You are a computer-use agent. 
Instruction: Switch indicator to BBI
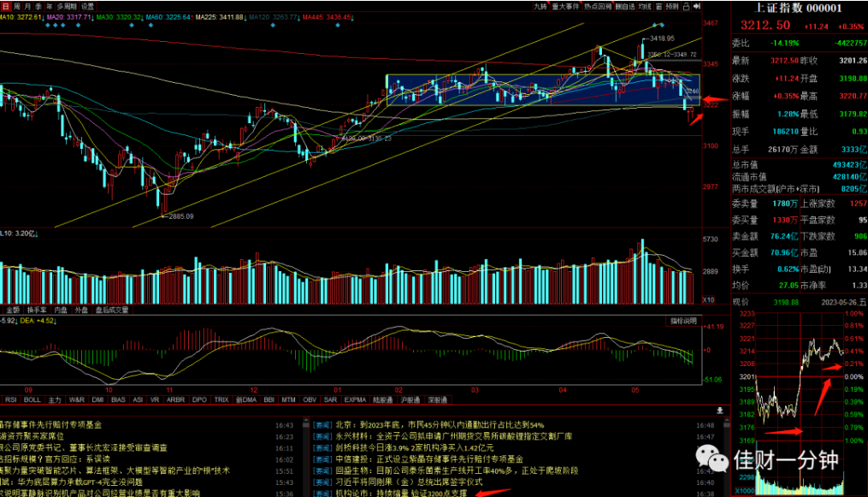(x=269, y=399)
